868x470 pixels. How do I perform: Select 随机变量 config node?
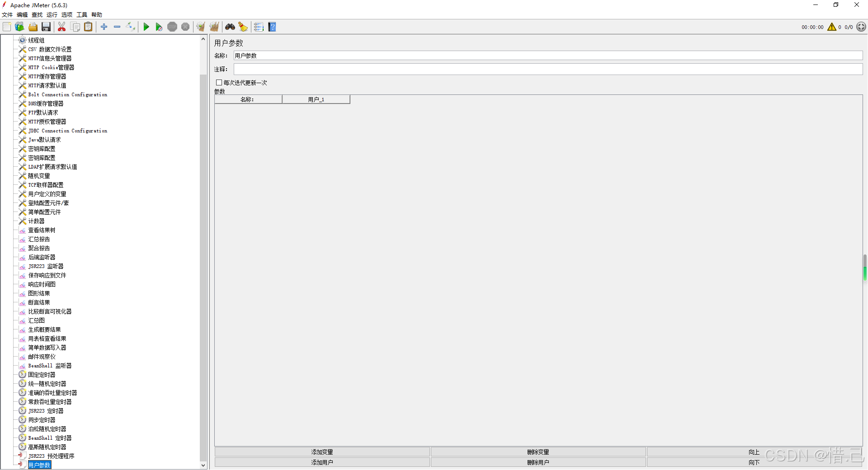(x=39, y=176)
